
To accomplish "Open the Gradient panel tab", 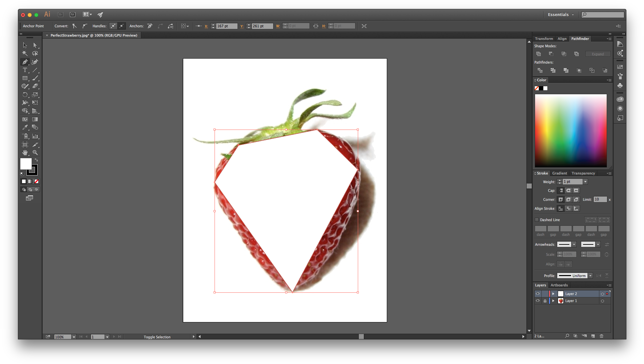I will [559, 173].
